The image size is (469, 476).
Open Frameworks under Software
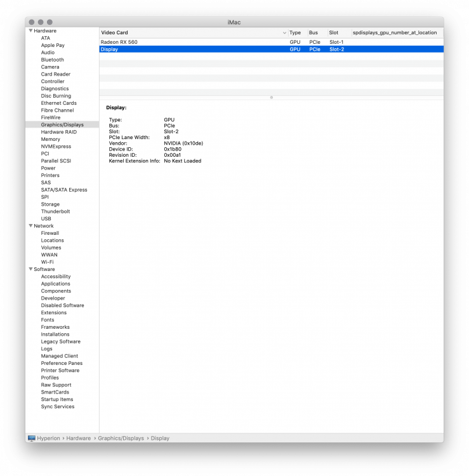[x=55, y=327]
